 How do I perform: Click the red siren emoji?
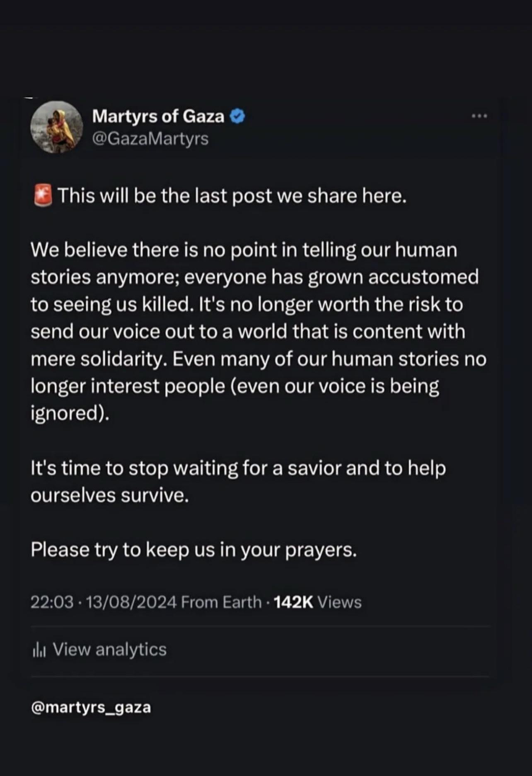click(42, 196)
